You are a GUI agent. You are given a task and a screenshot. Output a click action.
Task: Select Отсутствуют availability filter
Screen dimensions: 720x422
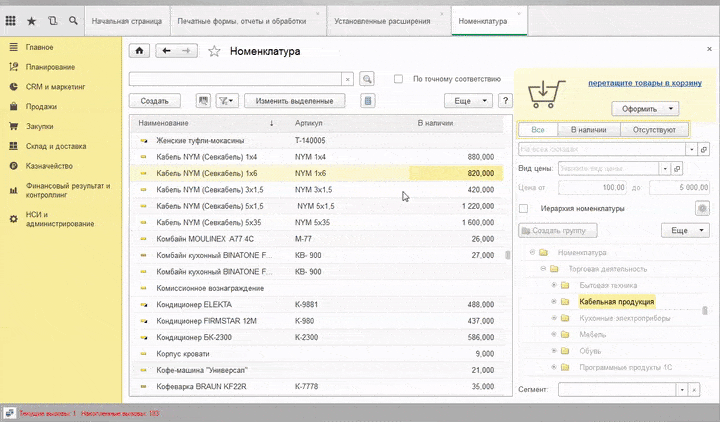coord(654,129)
